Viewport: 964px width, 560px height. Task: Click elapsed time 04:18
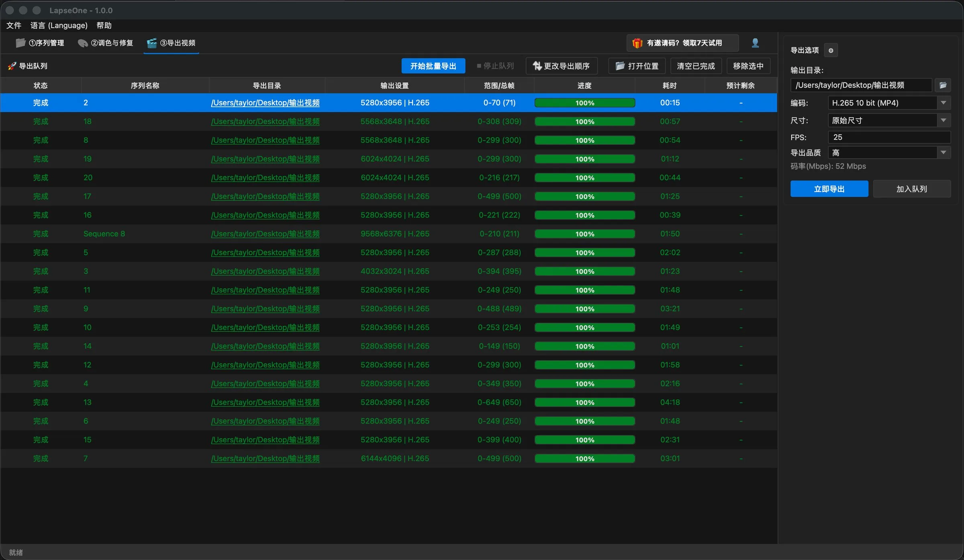(x=670, y=402)
